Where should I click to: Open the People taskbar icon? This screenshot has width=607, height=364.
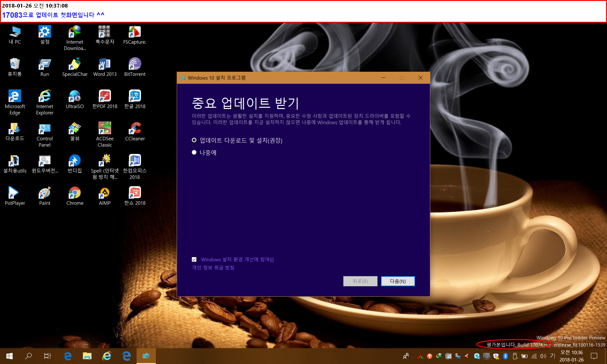tap(406, 356)
